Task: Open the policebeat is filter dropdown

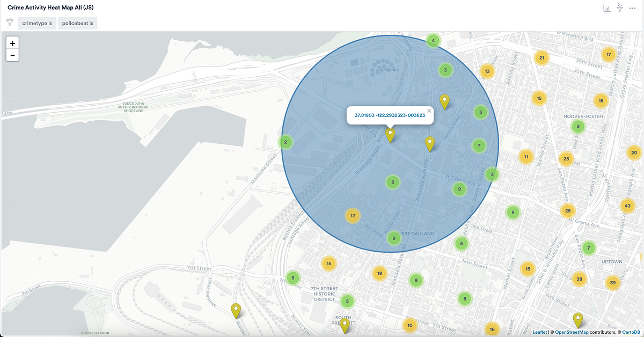Action: [77, 23]
